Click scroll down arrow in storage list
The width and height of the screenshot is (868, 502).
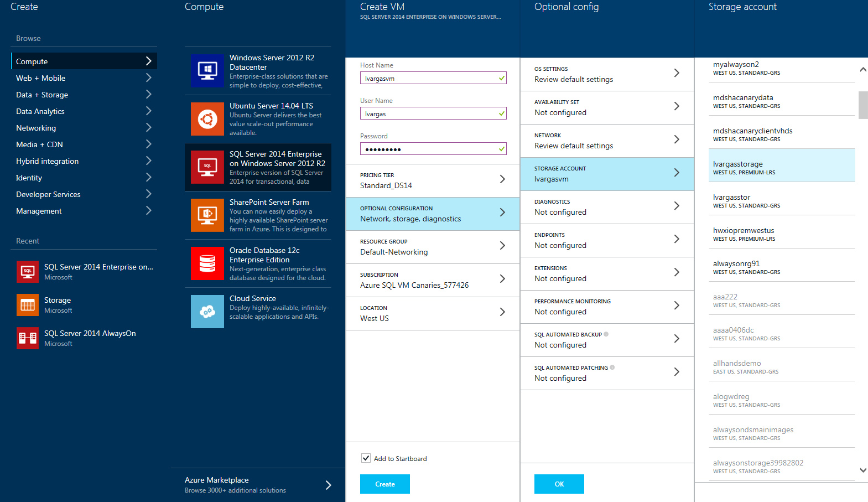click(x=862, y=470)
